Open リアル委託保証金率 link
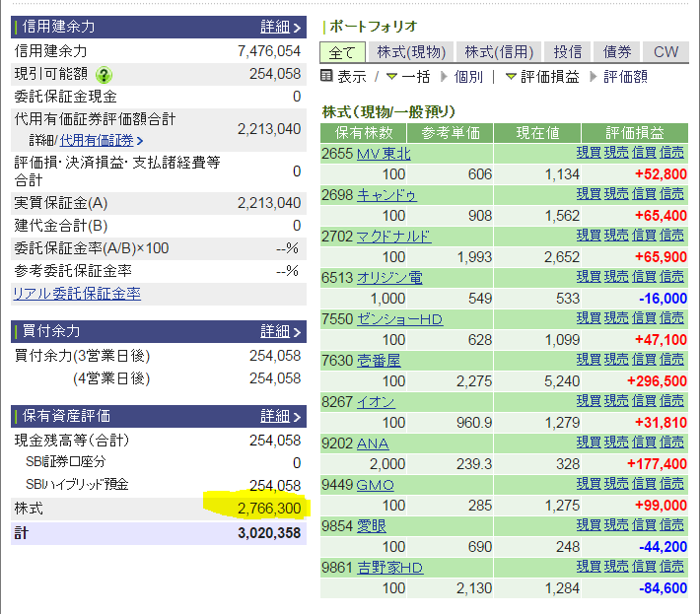The image size is (700, 614). click(x=77, y=294)
